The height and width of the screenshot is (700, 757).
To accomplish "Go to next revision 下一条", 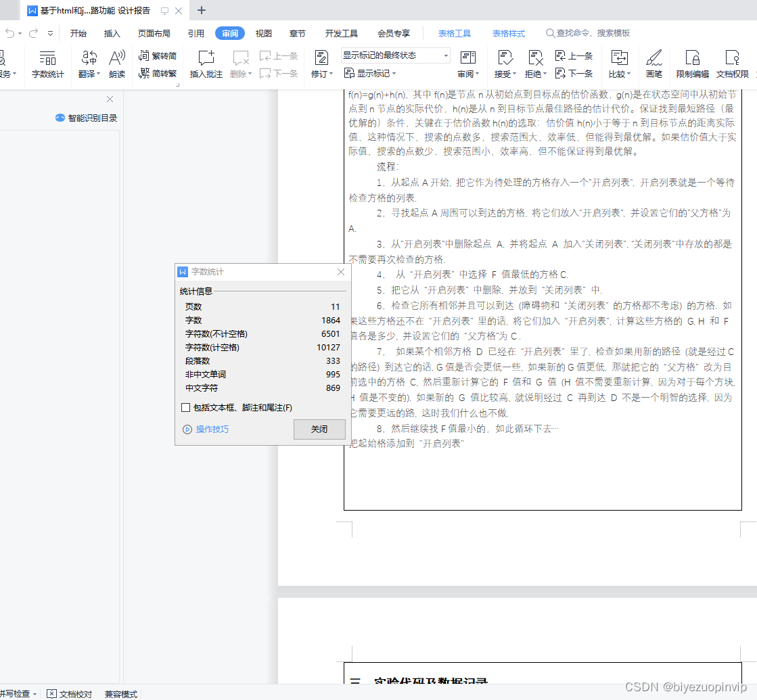I will (574, 73).
